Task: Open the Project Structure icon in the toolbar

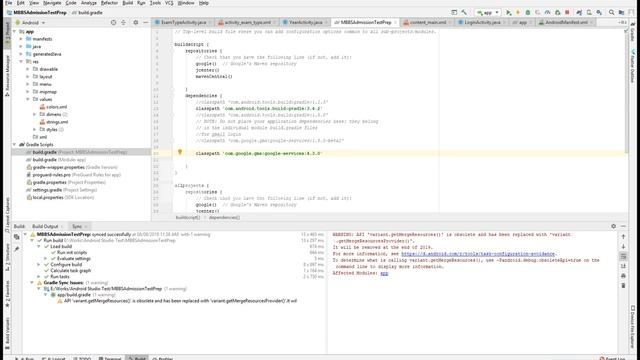Action: [621, 13]
